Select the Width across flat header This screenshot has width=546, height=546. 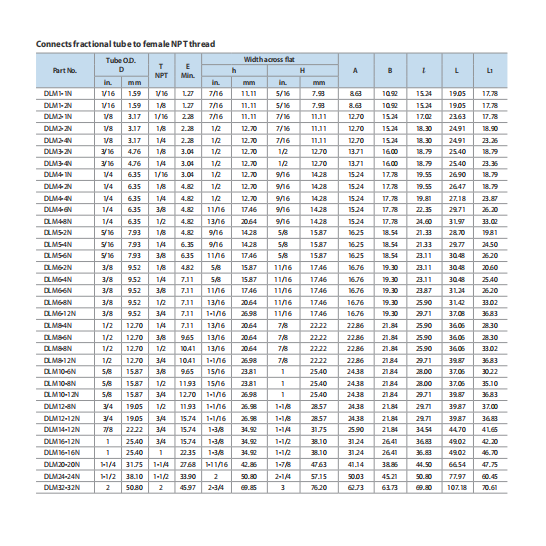(269, 59)
